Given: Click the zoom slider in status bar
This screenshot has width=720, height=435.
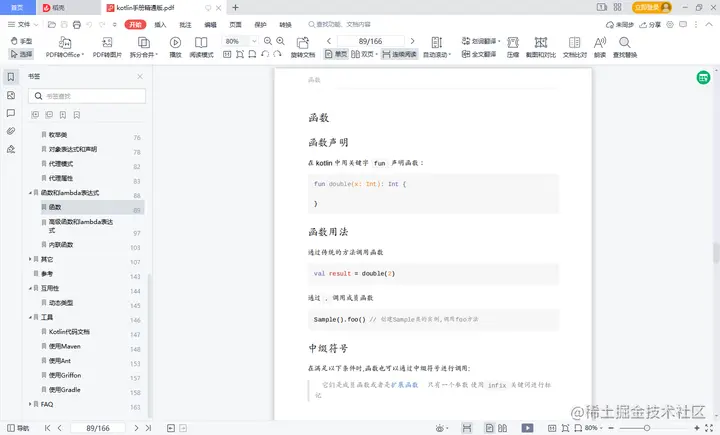Looking at the screenshot, I should coord(647,428).
